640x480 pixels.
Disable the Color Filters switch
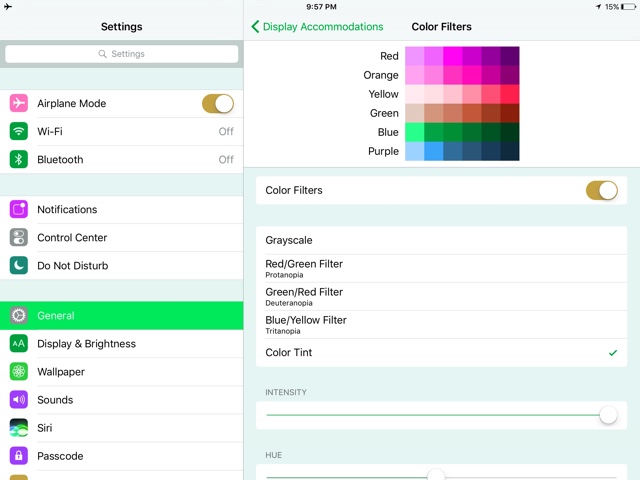602,191
